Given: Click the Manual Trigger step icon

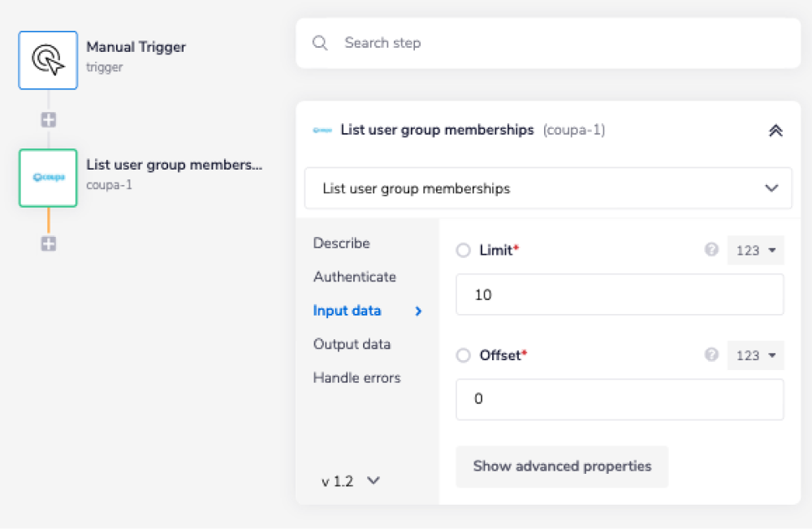Looking at the screenshot, I should coord(48,60).
